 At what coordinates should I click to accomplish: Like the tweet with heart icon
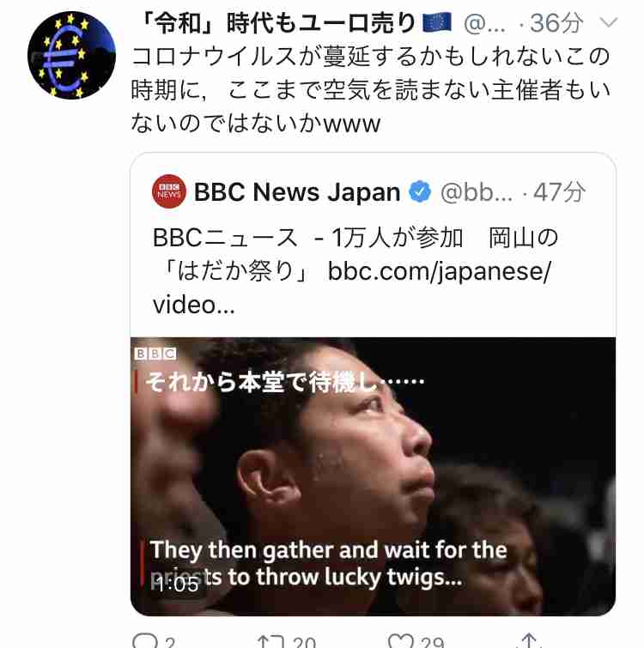[x=401, y=641]
